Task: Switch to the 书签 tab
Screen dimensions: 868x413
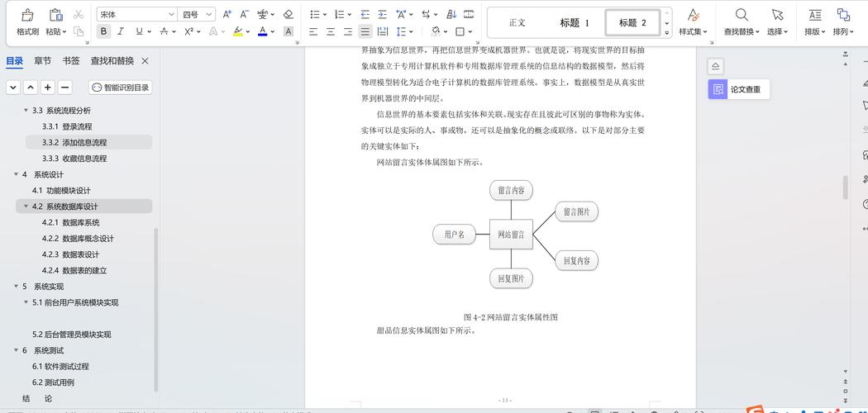Action: point(70,60)
